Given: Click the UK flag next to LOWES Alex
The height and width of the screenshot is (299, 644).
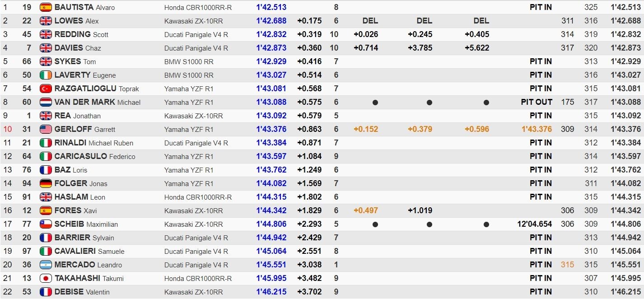Looking at the screenshot, I should (x=46, y=21).
